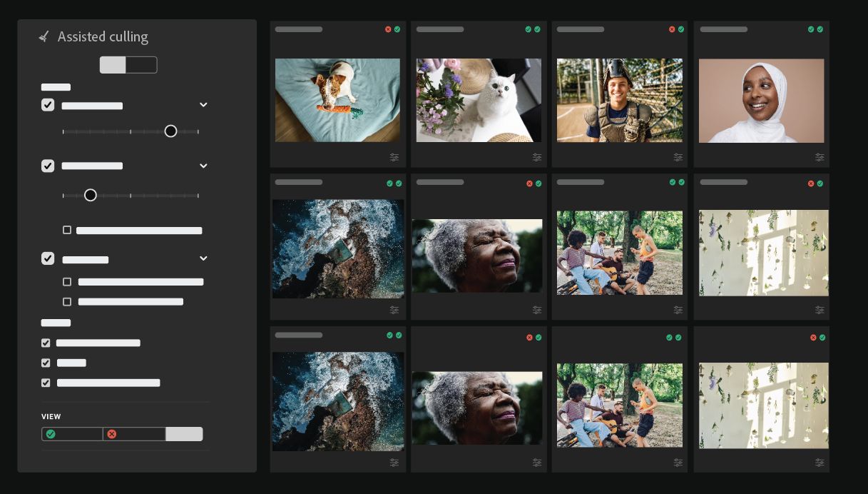The image size is (868, 494).
Task: Uncheck the checkbox above the second slider
Action: [48, 166]
